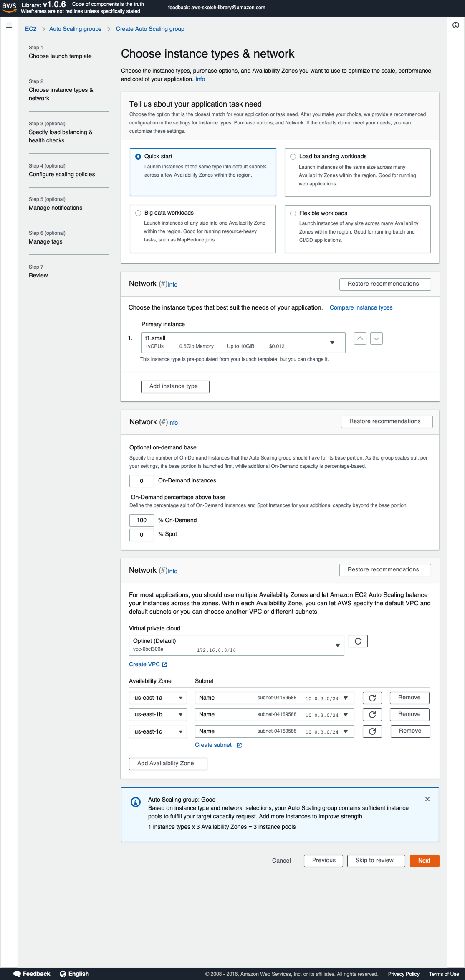
Task: Click On-Demand instances number field
Action: pos(142,481)
